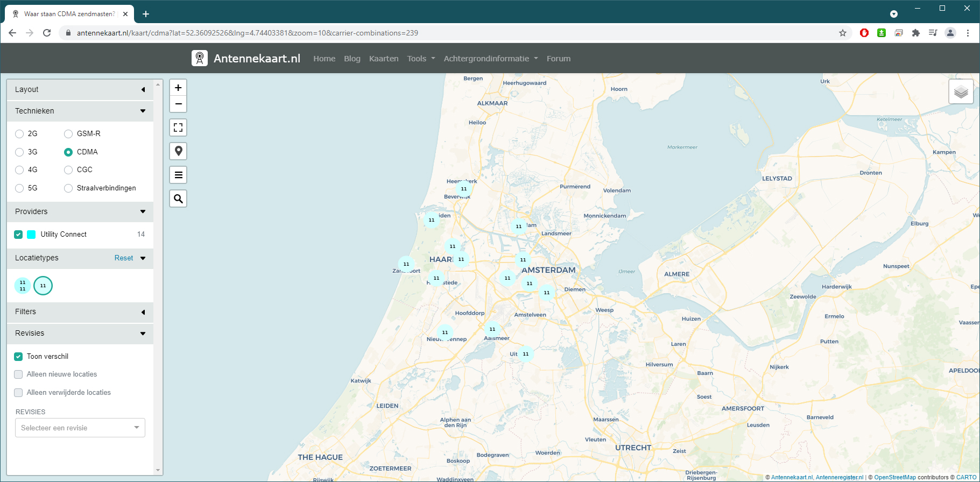Image resolution: width=980 pixels, height=482 pixels.
Task: Click the location pin map control
Action: click(178, 151)
